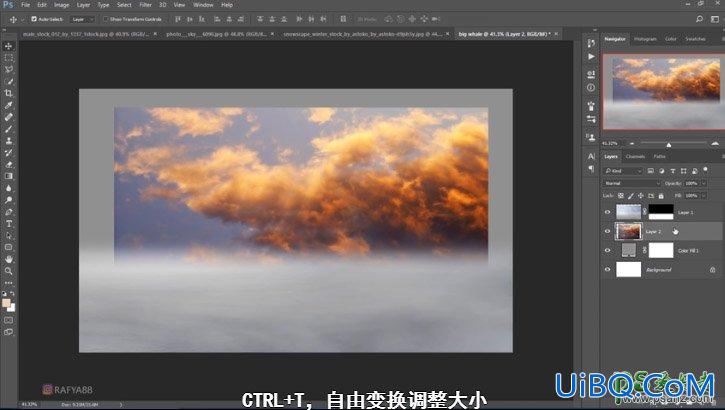Click the align left edges button
This screenshot has height=410, width=725.
point(217,19)
